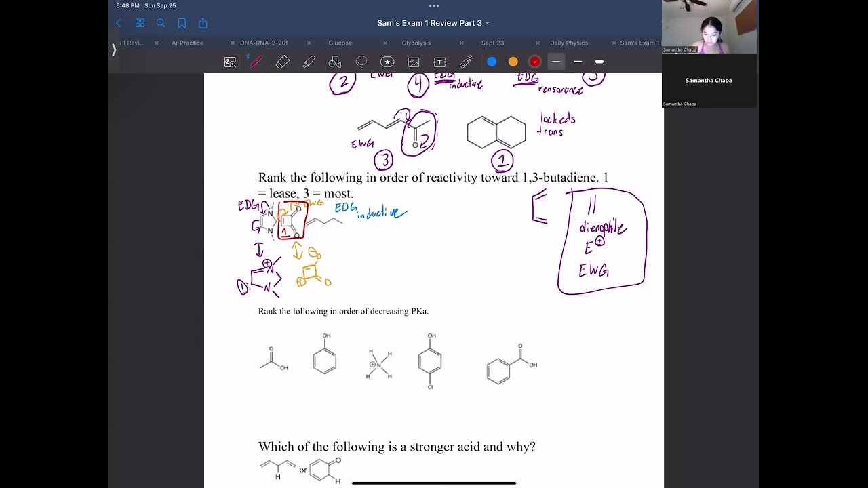This screenshot has width=868, height=488.
Task: Click the handwritten 'locked trans' note
Action: point(557,125)
